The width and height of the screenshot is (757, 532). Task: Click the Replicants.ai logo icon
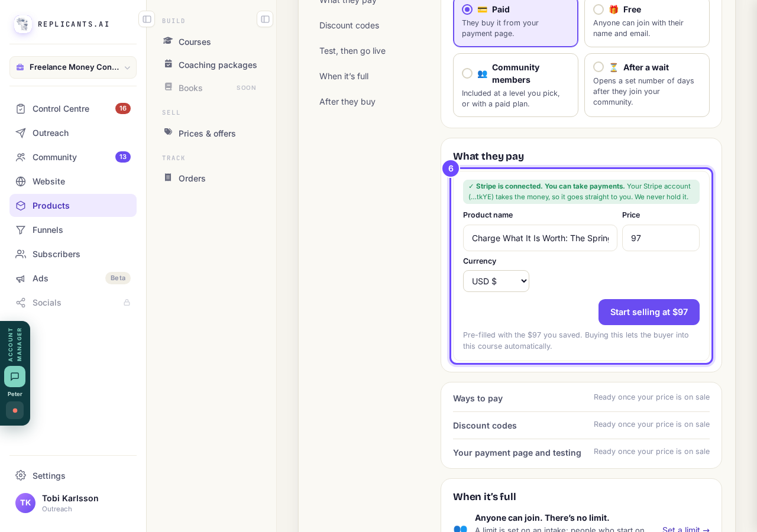(x=23, y=24)
